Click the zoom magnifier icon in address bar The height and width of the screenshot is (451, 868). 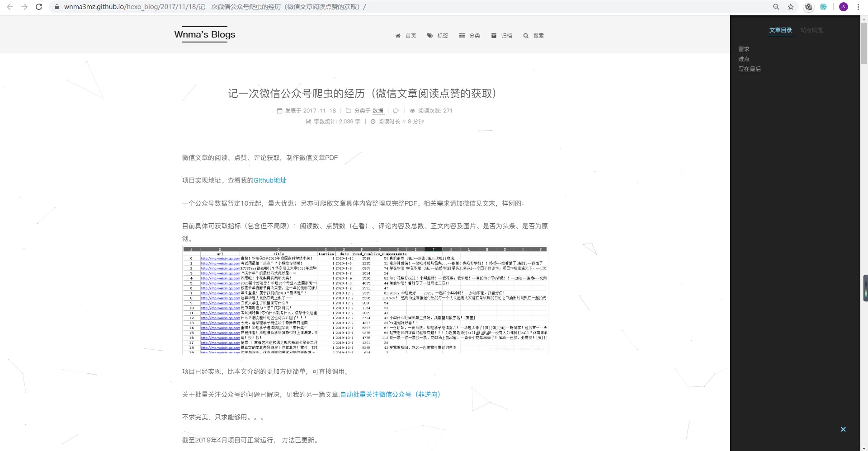[776, 7]
